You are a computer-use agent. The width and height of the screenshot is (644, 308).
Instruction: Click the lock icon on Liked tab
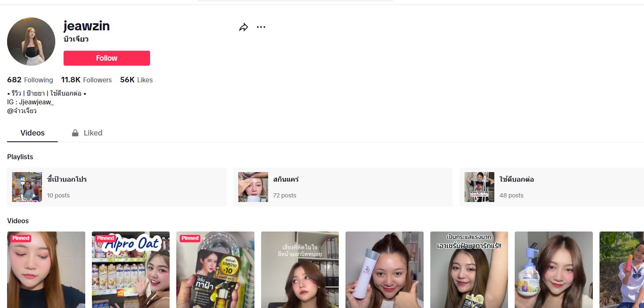(75, 133)
